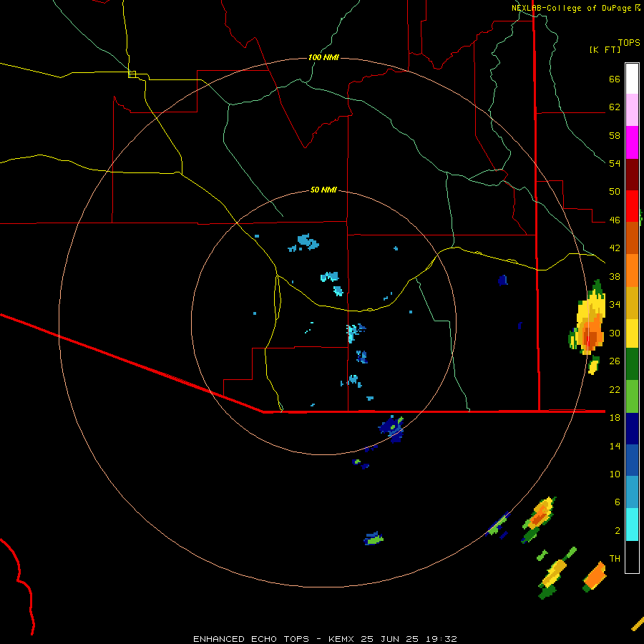Click the '100 NMI' range ring label
Screen dimensions: 644x644
pyautogui.click(x=323, y=57)
